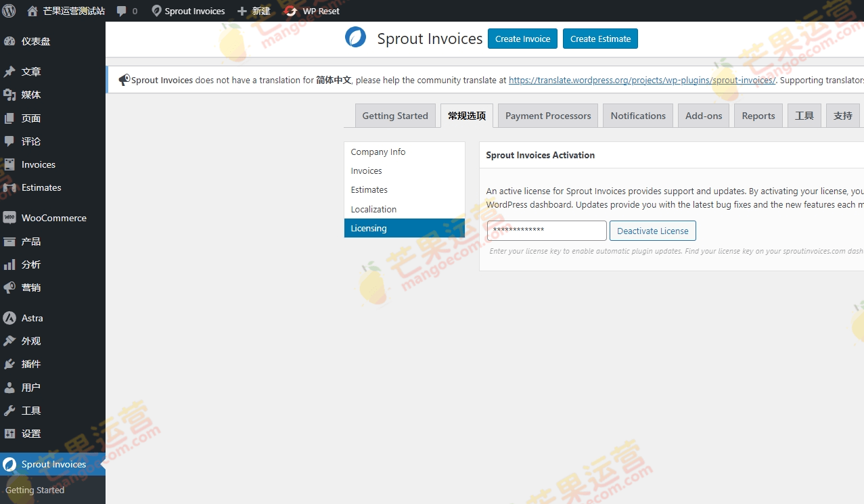
Task: Click the WordPress logo in admin bar
Action: coord(9,11)
